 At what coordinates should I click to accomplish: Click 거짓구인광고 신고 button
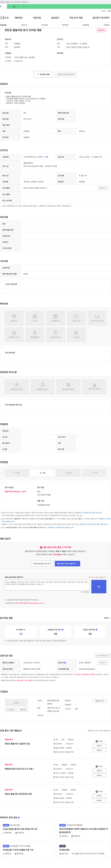pyautogui.click(x=103, y=656)
